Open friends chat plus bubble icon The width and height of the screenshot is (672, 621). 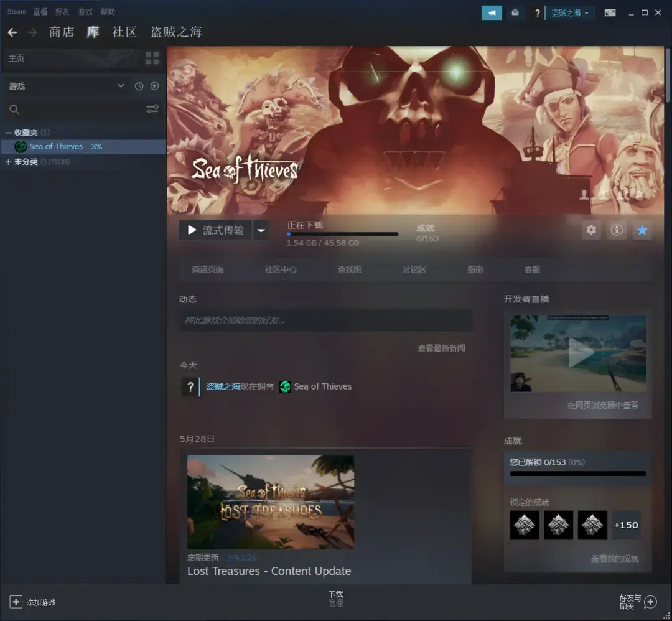651,602
